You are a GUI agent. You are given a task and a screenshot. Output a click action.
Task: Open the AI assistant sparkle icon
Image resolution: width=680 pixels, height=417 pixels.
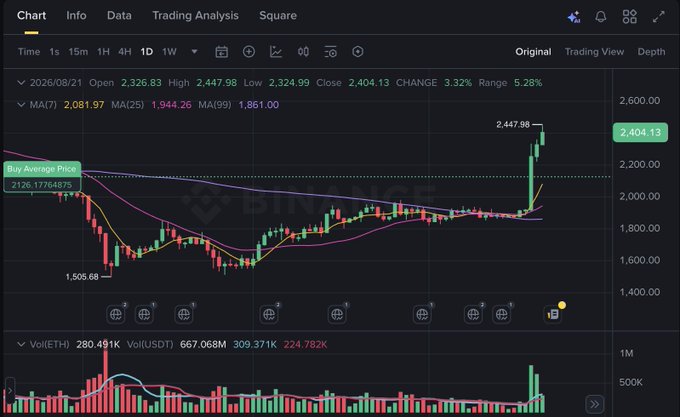point(574,17)
